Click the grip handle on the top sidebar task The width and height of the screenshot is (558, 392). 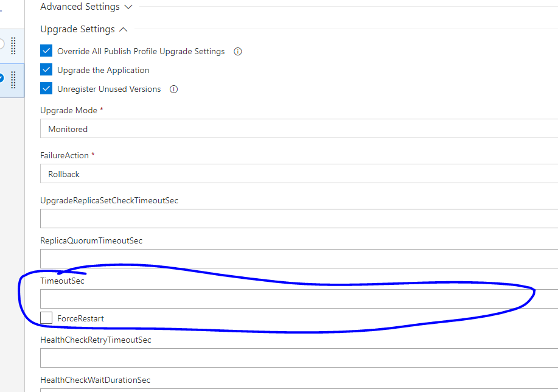point(13,44)
